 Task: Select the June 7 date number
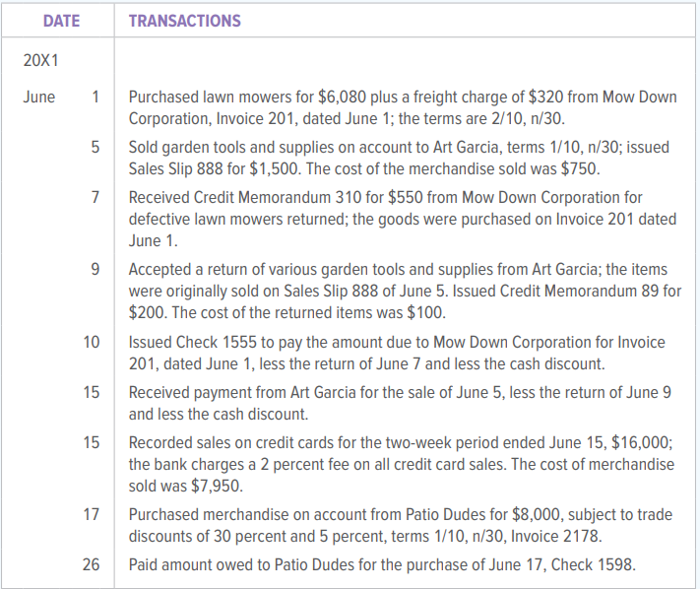tap(95, 197)
